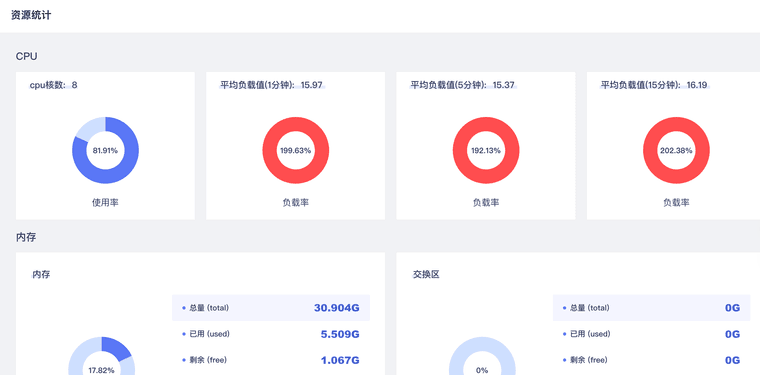Click the 1.067G memory free value
The width and height of the screenshot is (760, 375).
(340, 360)
